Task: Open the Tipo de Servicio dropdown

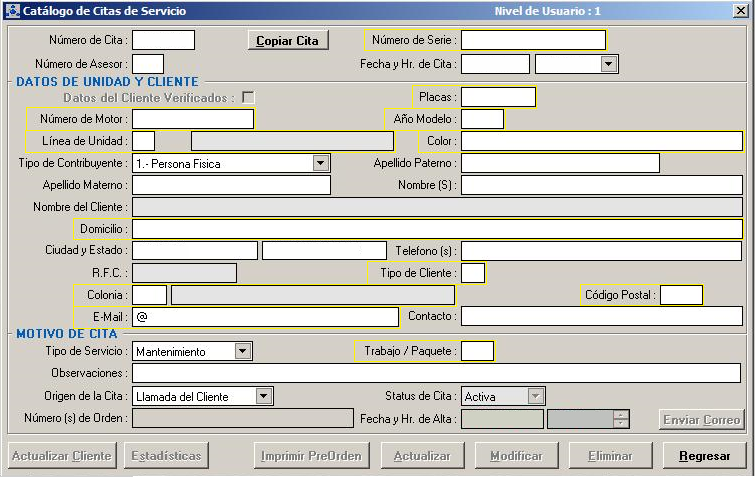Action: coord(243,351)
